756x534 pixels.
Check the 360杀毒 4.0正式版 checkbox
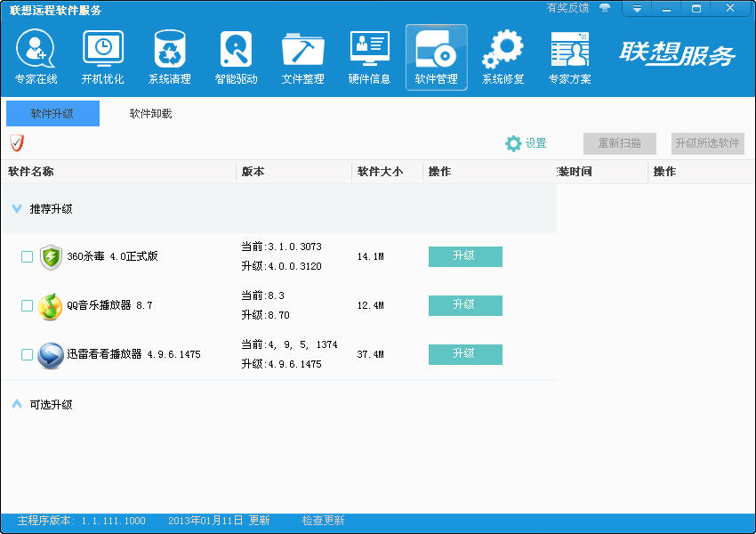[27, 256]
